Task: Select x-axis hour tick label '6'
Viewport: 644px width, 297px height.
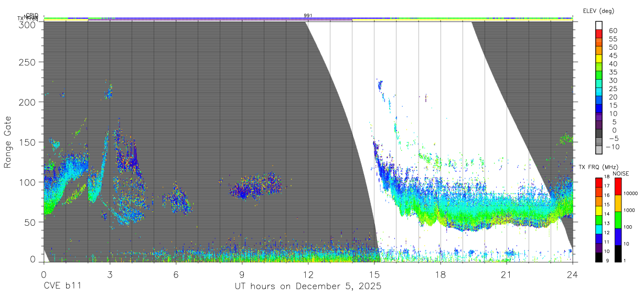Action: (176, 274)
